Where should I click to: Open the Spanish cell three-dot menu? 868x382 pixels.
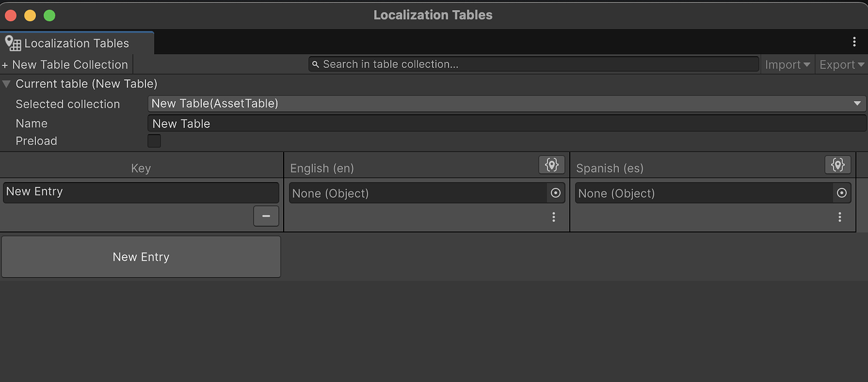coord(840,217)
